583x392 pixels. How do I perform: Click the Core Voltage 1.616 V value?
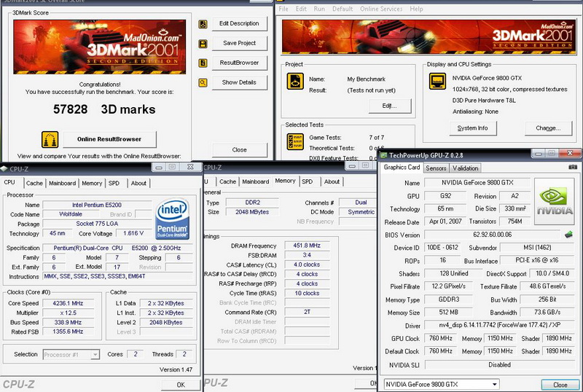pyautogui.click(x=133, y=233)
